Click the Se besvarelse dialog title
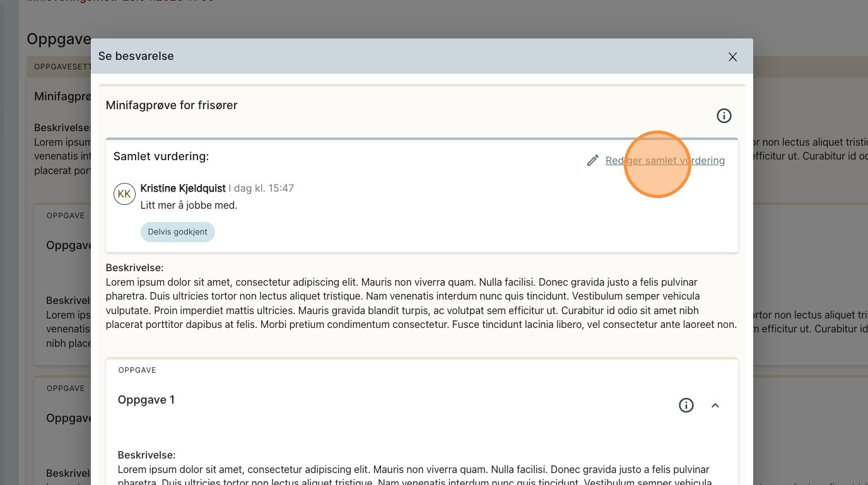Image resolution: width=868 pixels, height=485 pixels. click(136, 56)
